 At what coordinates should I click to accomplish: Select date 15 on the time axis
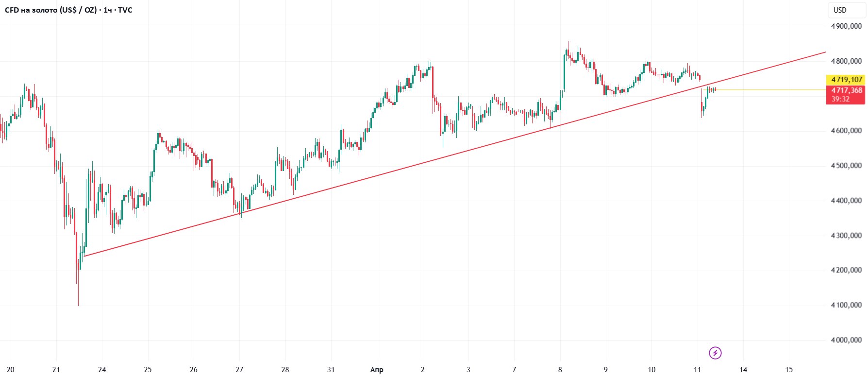(x=789, y=370)
